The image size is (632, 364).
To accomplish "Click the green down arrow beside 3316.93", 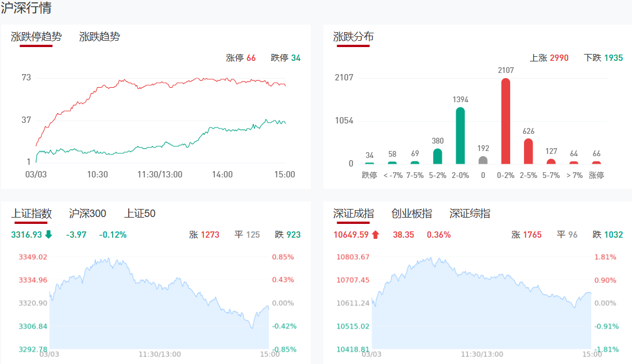I will [48, 234].
